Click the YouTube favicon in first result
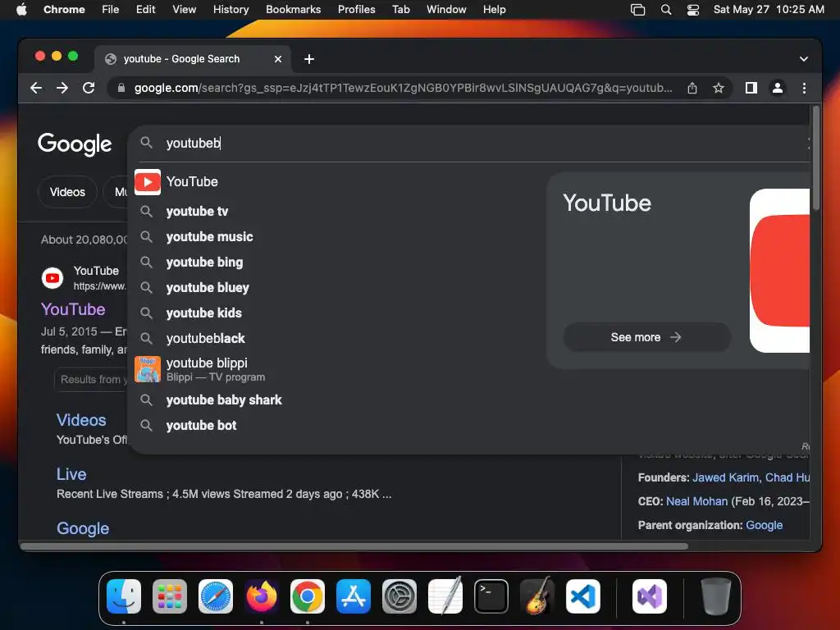Screen dimensions: 840x630 point(52,278)
